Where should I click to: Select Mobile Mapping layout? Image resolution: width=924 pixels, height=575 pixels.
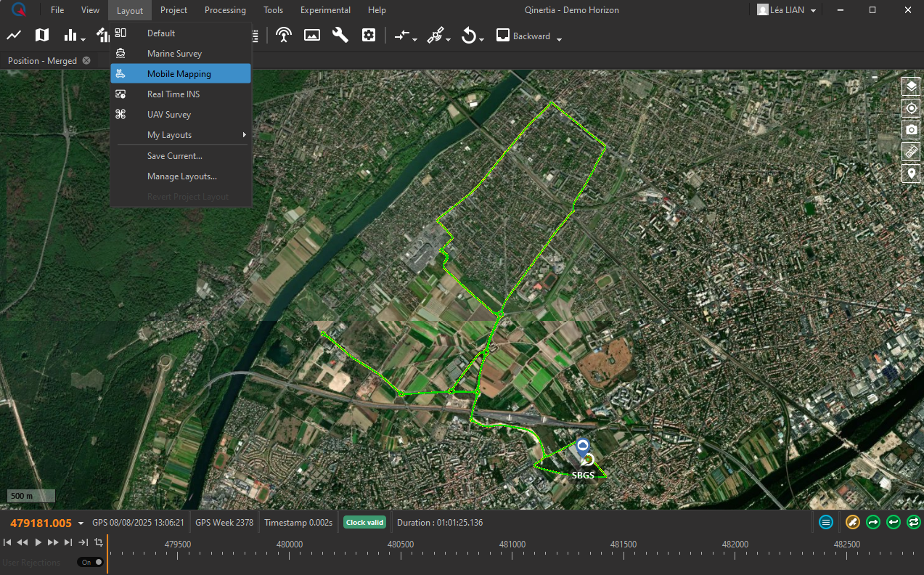tap(179, 74)
